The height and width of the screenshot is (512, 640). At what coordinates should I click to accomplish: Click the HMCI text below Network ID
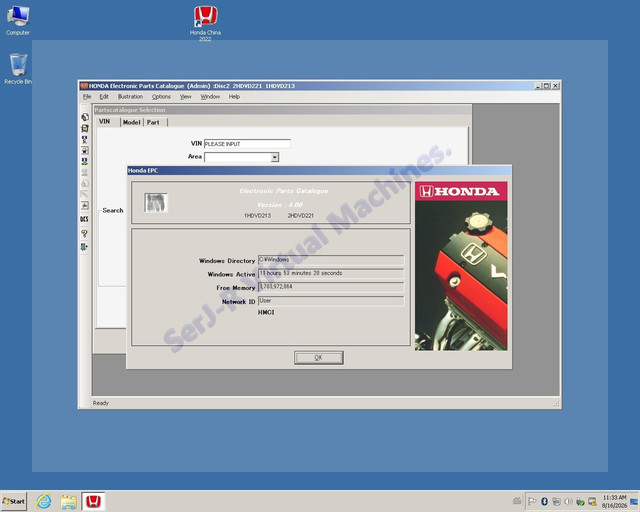[x=266, y=312]
